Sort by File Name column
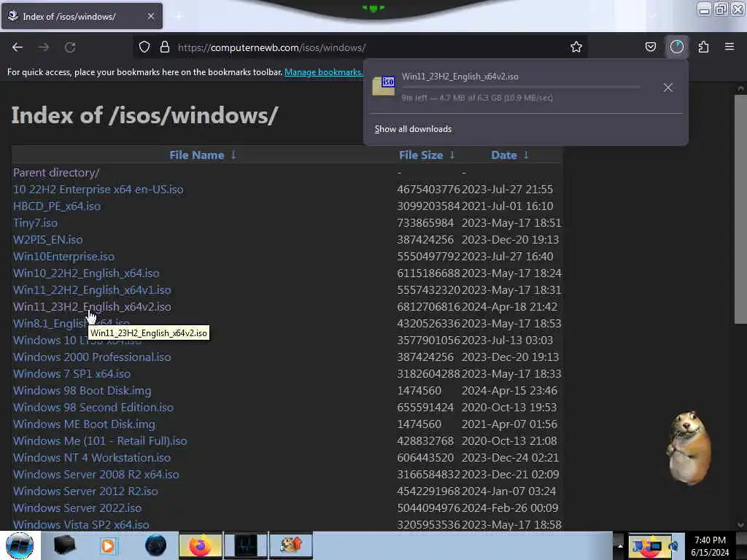Screen dimensions: 747x560 (197, 155)
